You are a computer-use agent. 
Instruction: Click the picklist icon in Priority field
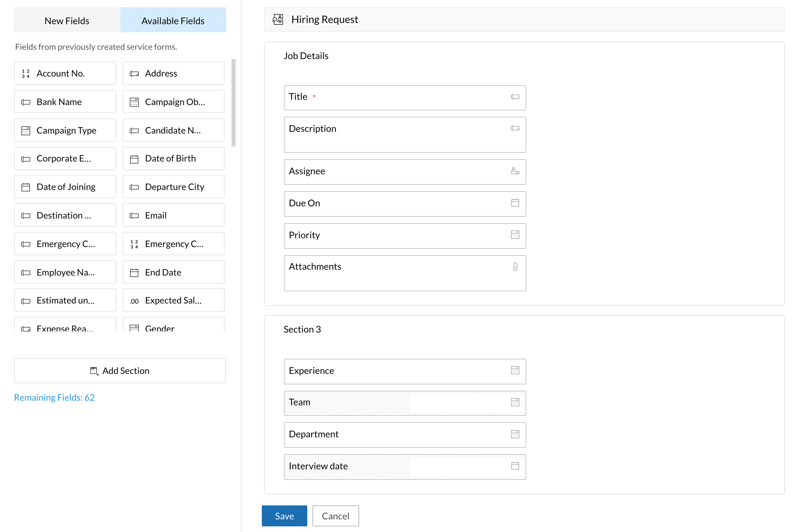pos(515,235)
